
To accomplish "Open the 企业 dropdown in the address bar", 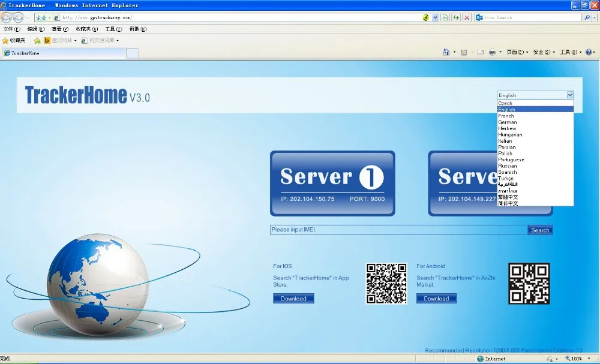I will pos(43,17).
